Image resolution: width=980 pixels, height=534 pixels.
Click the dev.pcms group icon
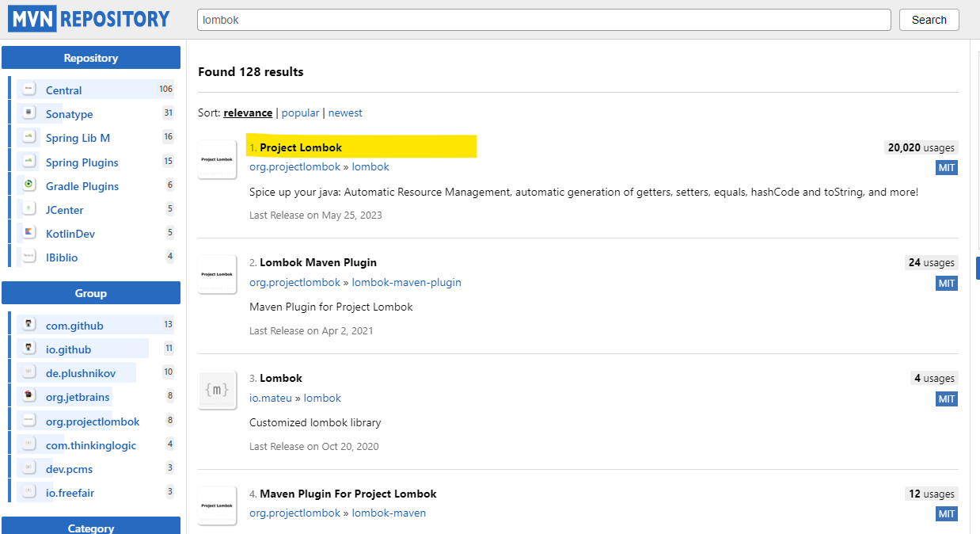click(x=28, y=468)
